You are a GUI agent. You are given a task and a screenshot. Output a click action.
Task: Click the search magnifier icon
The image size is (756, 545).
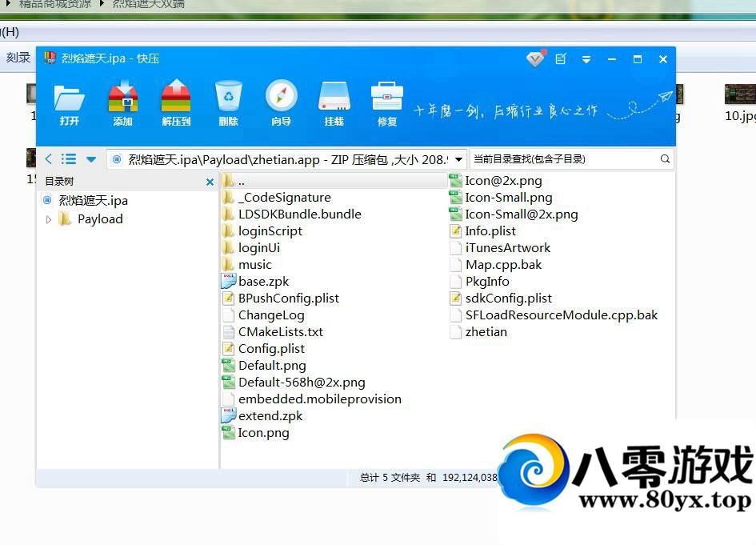tap(665, 158)
